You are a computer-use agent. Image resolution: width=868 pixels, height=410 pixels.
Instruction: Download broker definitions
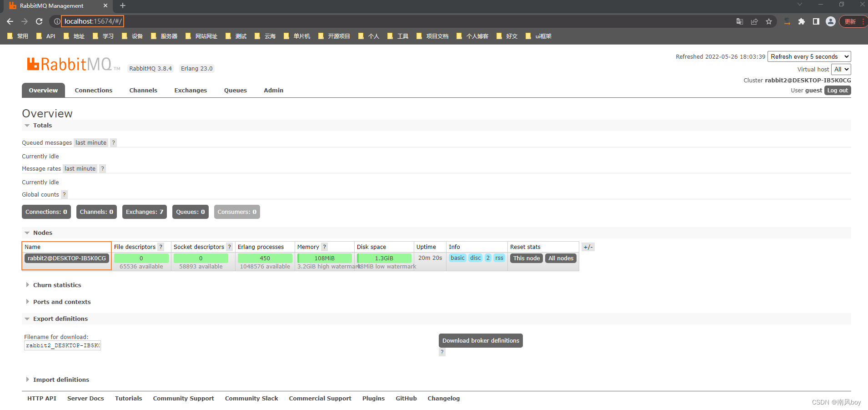481,340
